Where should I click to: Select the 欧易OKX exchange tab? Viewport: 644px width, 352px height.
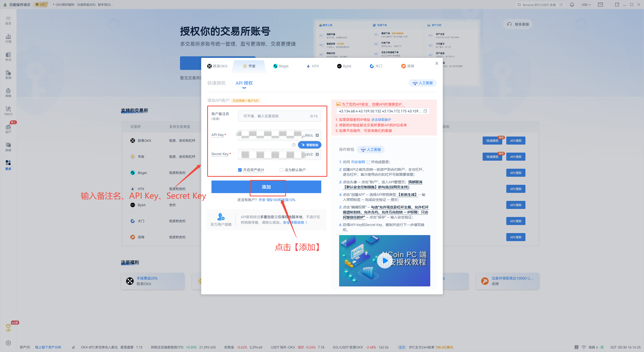[x=217, y=66]
